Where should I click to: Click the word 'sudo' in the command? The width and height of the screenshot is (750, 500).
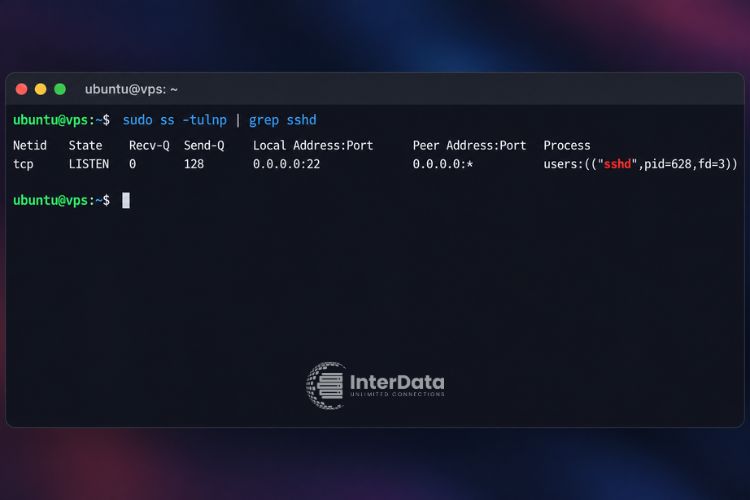coord(137,120)
